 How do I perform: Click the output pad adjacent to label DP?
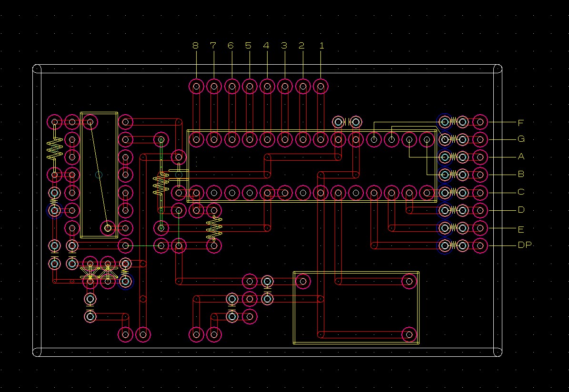point(480,246)
